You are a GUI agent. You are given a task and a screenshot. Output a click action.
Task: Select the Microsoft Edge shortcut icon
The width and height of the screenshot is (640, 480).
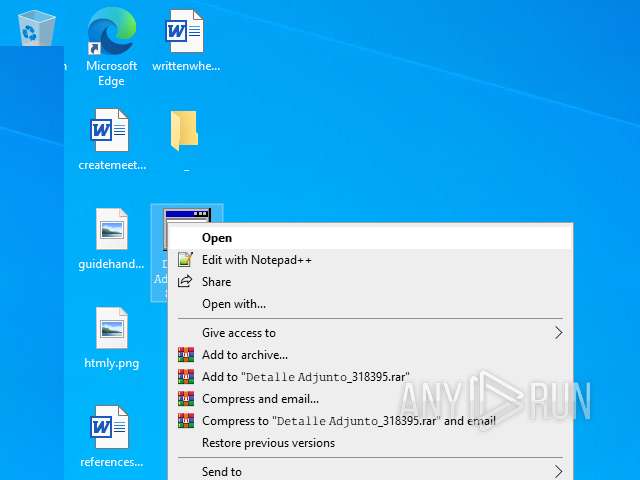point(111,31)
